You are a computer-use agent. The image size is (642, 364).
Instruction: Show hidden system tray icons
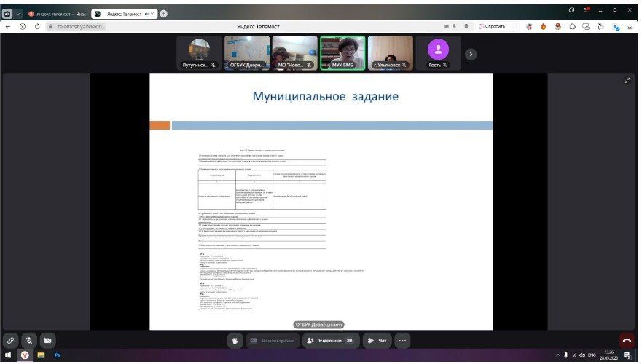click(557, 355)
